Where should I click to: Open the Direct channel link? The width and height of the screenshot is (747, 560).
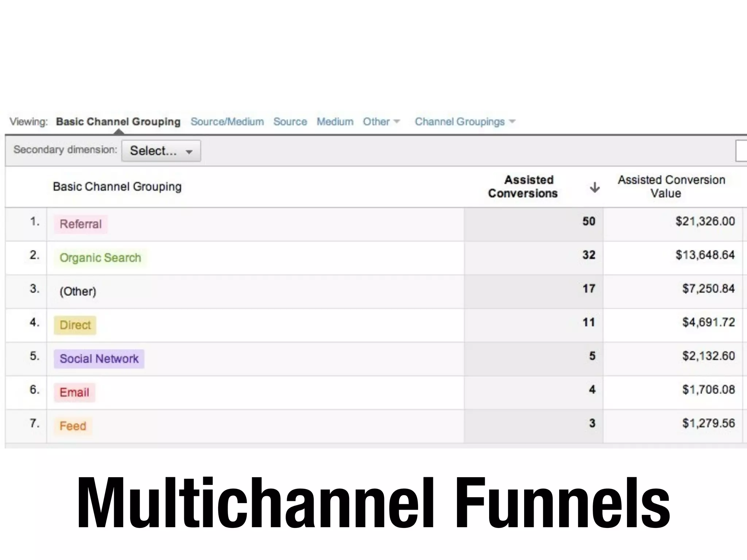pos(75,325)
